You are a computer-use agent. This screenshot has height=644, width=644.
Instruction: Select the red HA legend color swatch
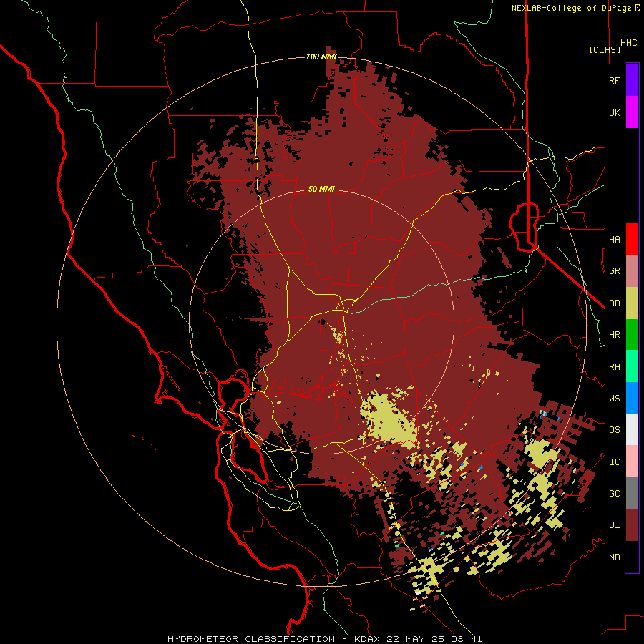click(632, 239)
